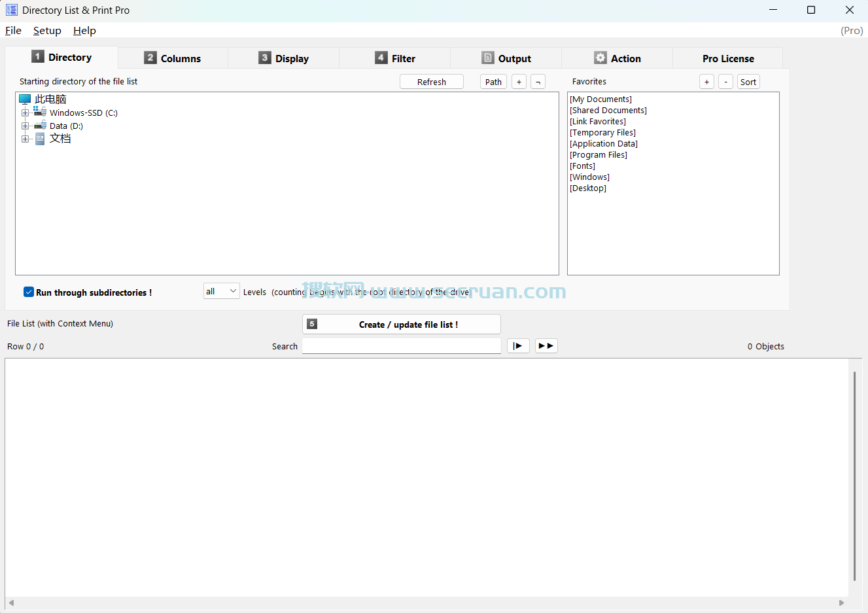Switch to the Directory tab
The width and height of the screenshot is (868, 613).
coord(61,57)
